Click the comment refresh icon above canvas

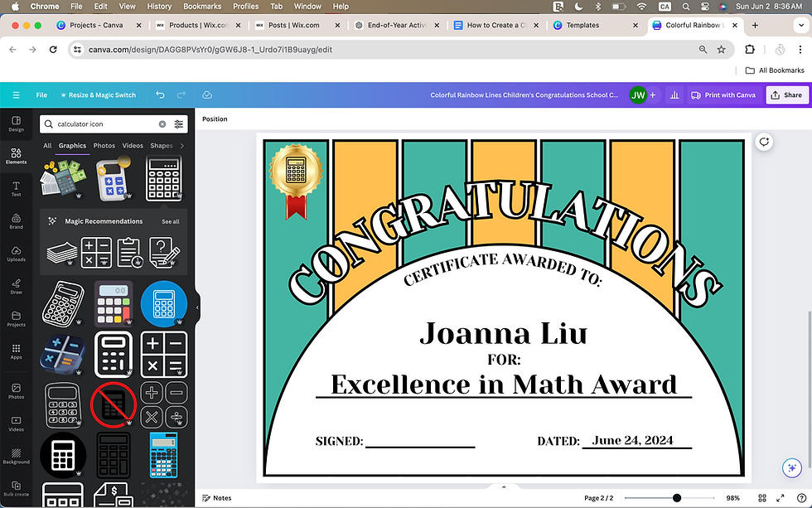tap(764, 142)
